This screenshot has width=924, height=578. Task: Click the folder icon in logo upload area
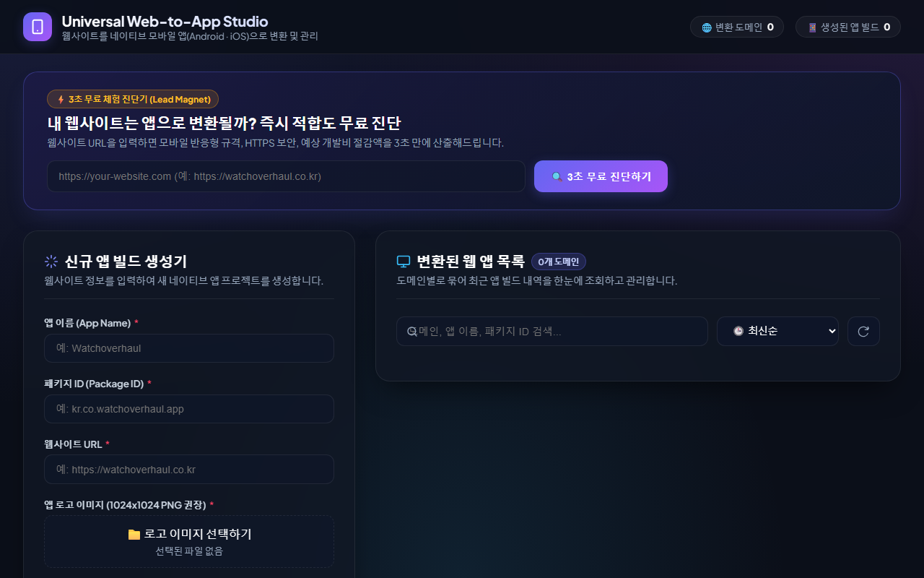coord(134,535)
